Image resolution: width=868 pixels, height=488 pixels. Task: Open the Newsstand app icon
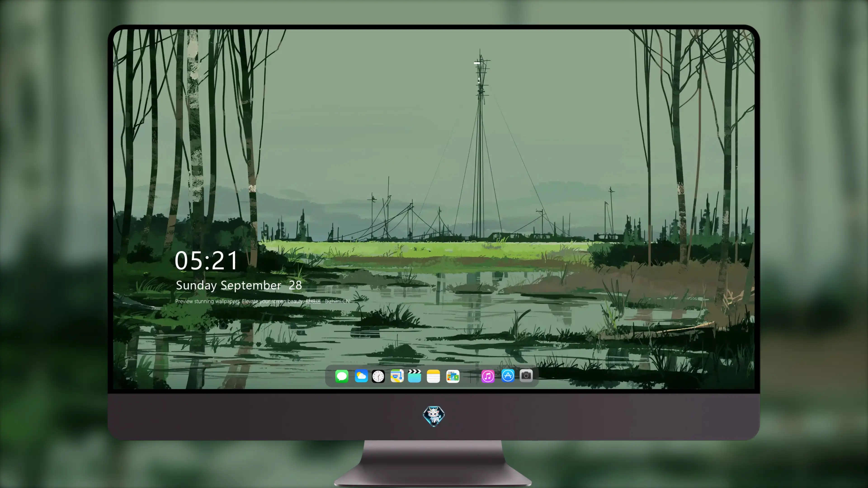(453, 376)
